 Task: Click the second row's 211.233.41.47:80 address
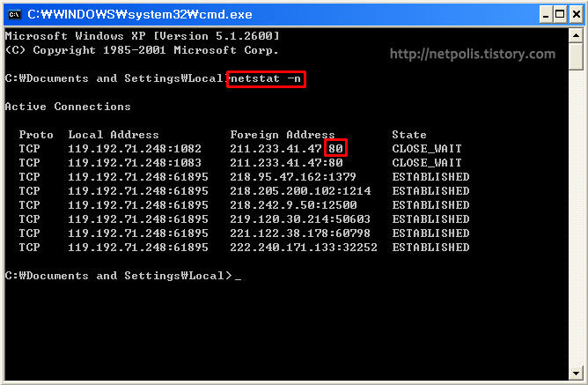pos(286,163)
